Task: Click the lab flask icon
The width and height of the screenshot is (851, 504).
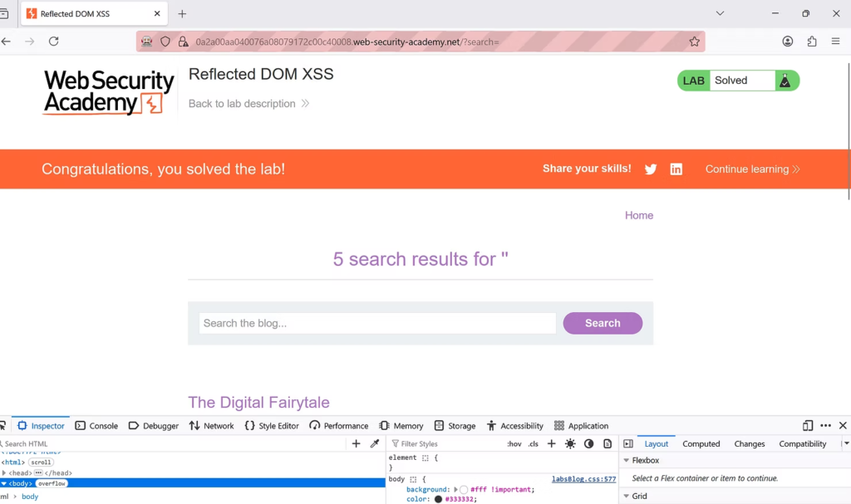Action: [785, 81]
